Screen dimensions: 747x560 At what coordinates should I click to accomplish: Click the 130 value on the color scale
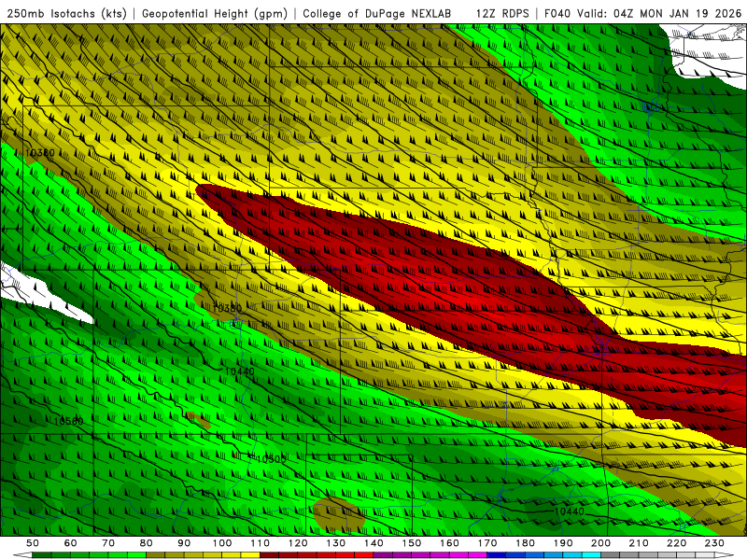tap(336, 543)
